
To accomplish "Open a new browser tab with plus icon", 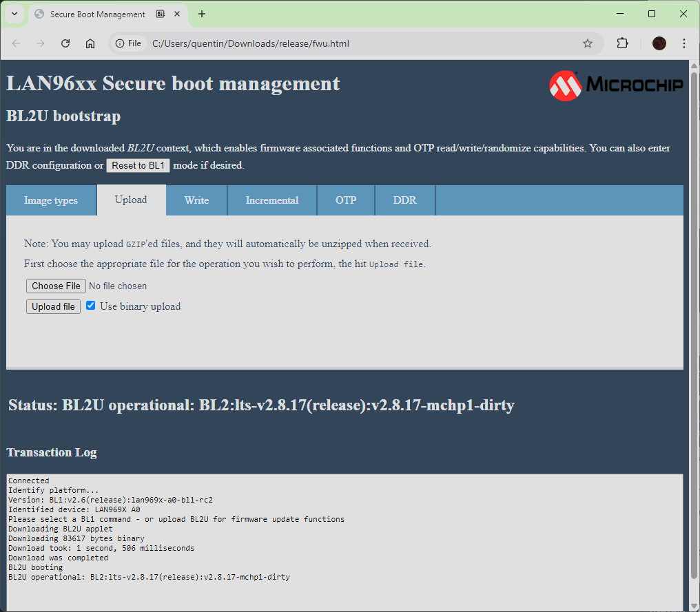I will click(x=202, y=14).
